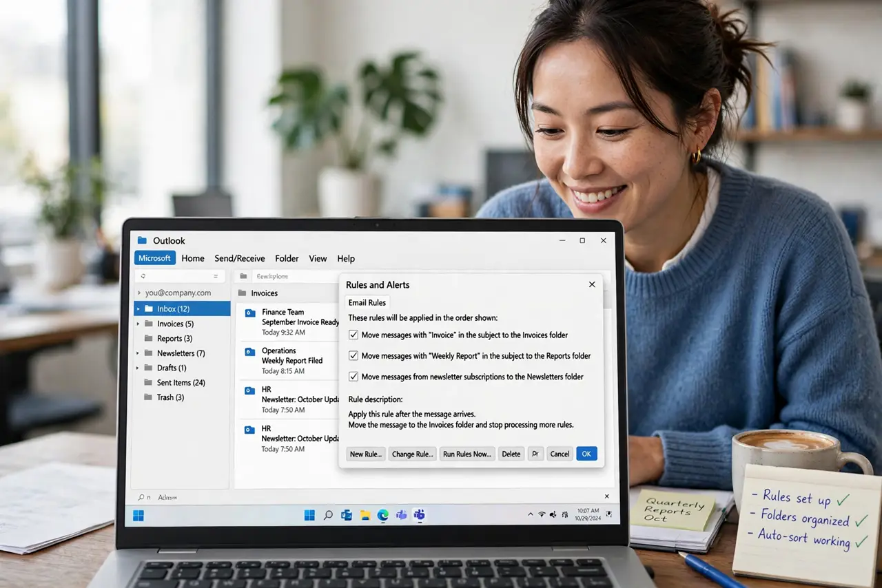Click the Outlook folder icon in the title bar

pyautogui.click(x=142, y=240)
